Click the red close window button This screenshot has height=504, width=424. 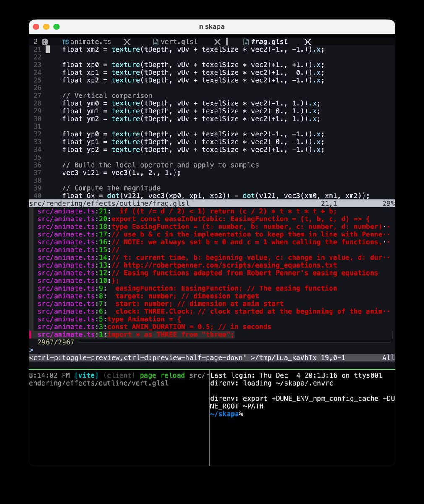36,26
